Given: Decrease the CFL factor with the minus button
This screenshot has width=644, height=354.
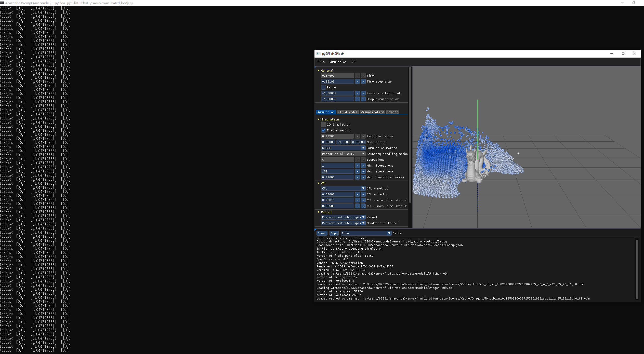Looking at the screenshot, I should (x=358, y=194).
